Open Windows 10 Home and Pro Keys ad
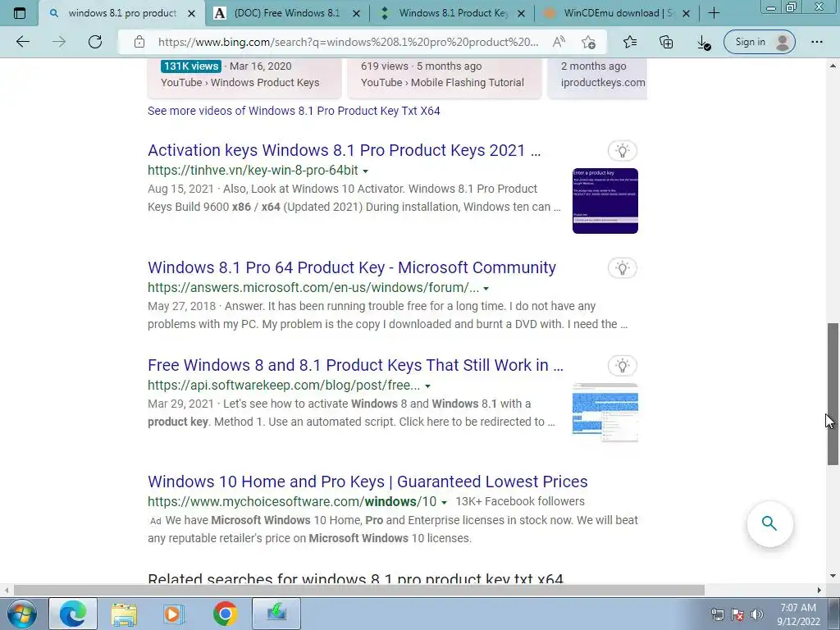Image resolution: width=840 pixels, height=630 pixels. pyautogui.click(x=367, y=481)
